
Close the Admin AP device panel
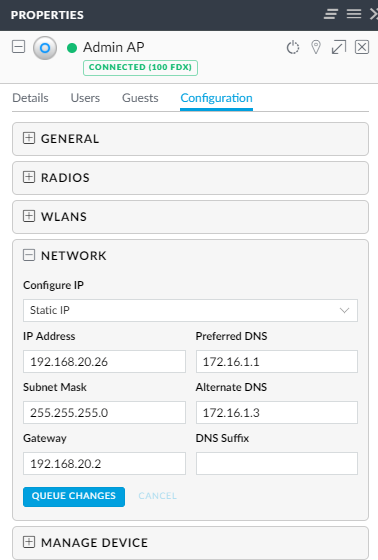click(x=362, y=47)
